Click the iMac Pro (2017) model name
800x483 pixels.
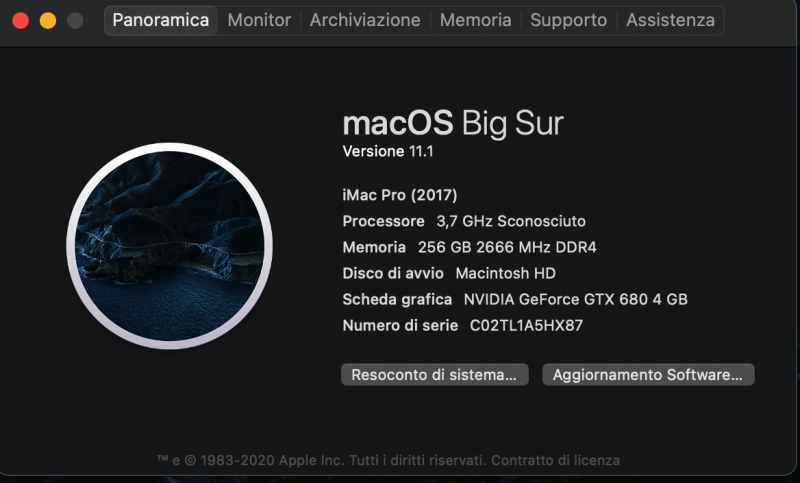click(x=400, y=195)
